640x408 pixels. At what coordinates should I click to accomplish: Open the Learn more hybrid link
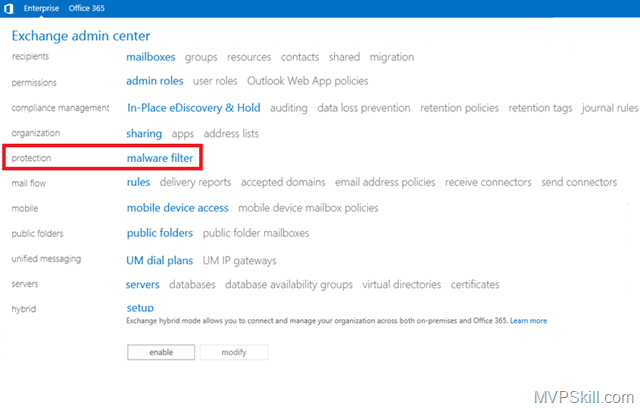[x=528, y=321]
